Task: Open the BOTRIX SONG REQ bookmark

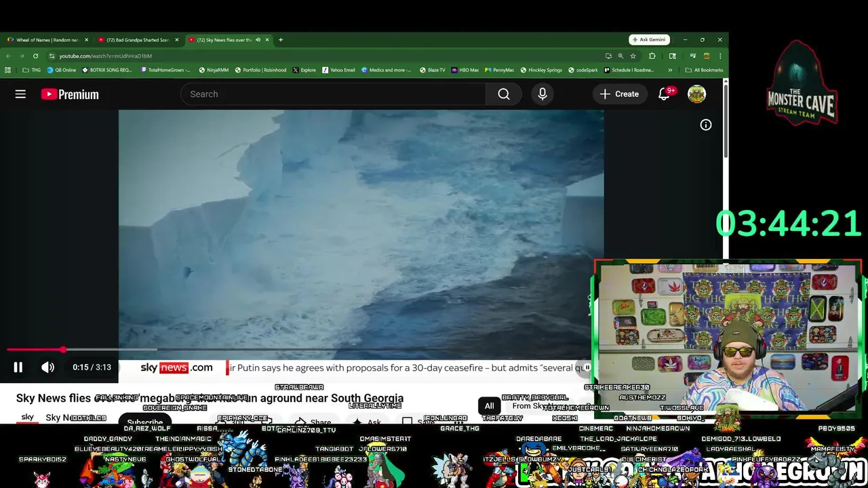Action: 107,70
